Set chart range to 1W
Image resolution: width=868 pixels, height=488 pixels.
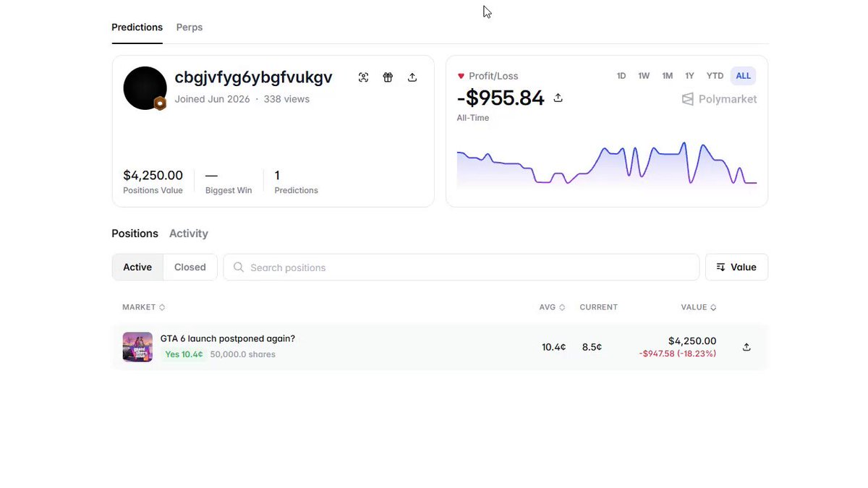coord(644,76)
